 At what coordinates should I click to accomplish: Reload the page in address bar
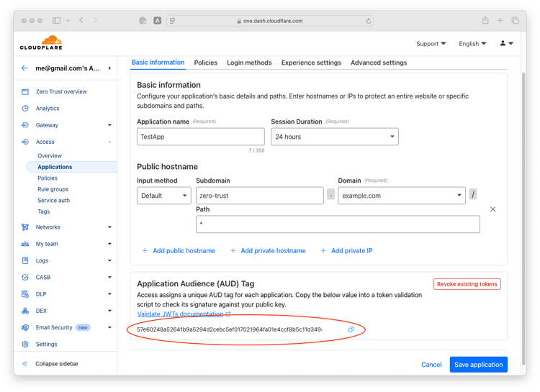coord(368,21)
